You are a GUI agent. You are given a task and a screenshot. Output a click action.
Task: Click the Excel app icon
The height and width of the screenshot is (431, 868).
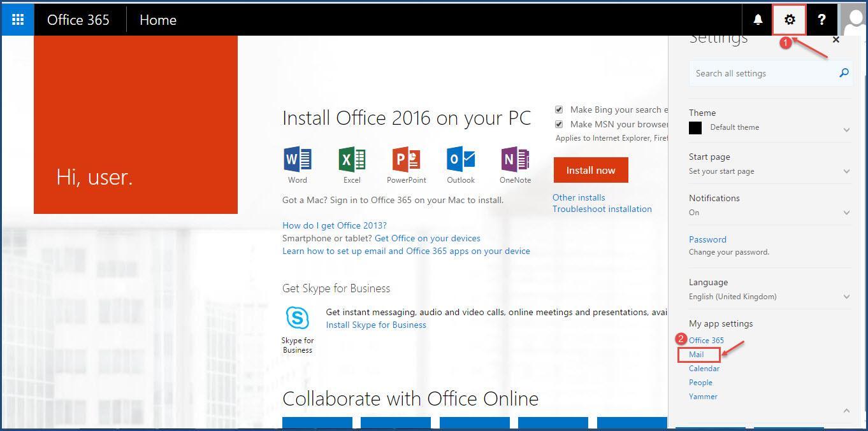coord(352,159)
